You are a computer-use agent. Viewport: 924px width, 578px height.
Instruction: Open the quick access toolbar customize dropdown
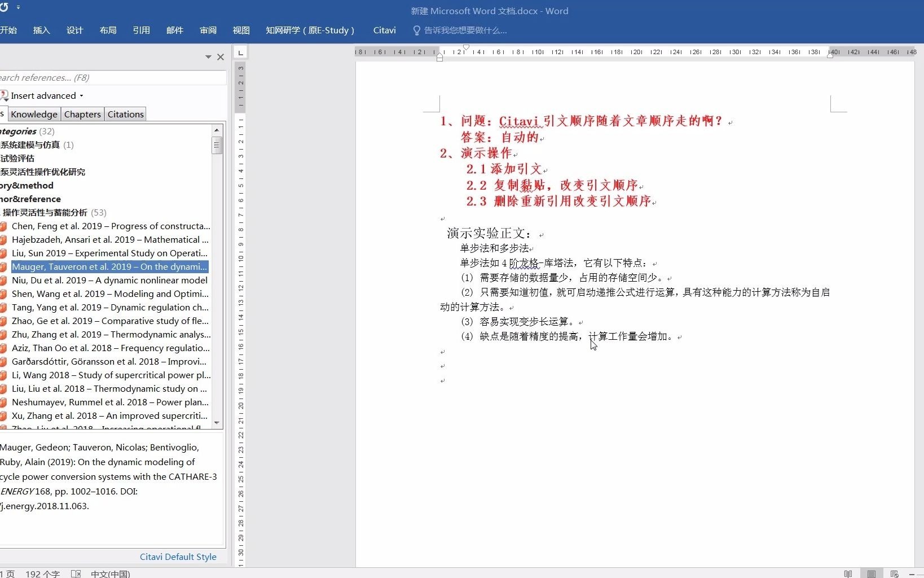pos(18,7)
